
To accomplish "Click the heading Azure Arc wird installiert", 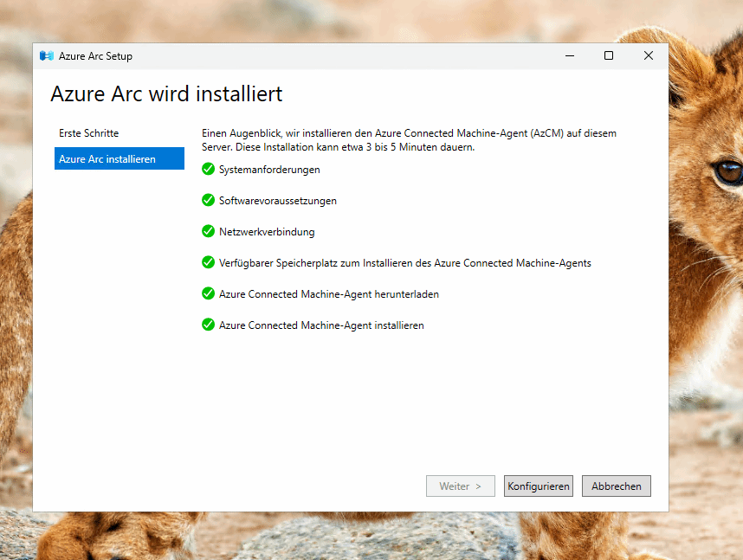I will (x=166, y=93).
